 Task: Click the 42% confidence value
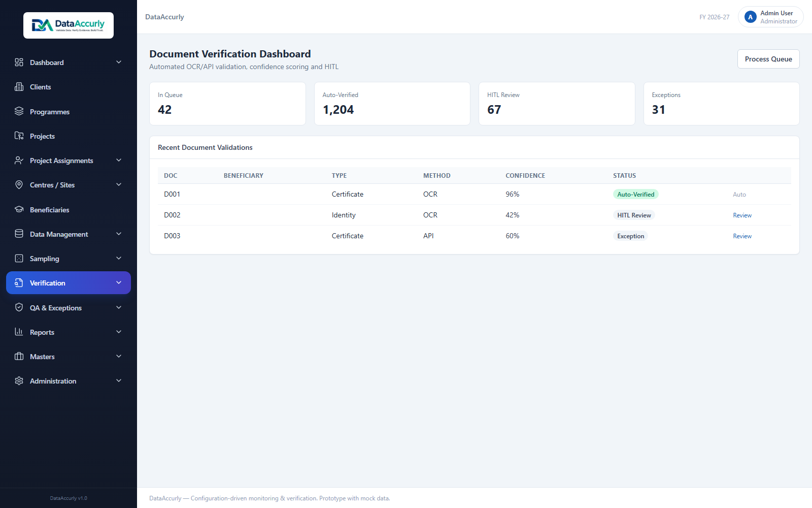click(x=512, y=215)
